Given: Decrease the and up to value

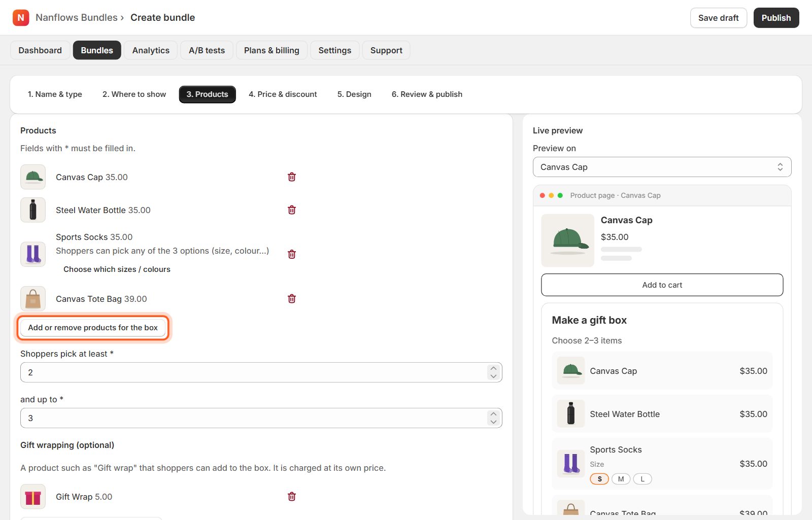Looking at the screenshot, I should (x=493, y=422).
